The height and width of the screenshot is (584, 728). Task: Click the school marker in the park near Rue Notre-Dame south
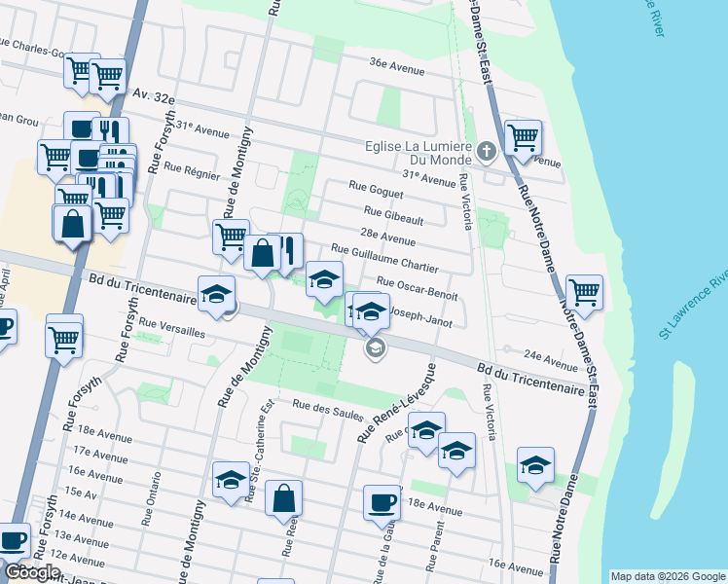(535, 466)
